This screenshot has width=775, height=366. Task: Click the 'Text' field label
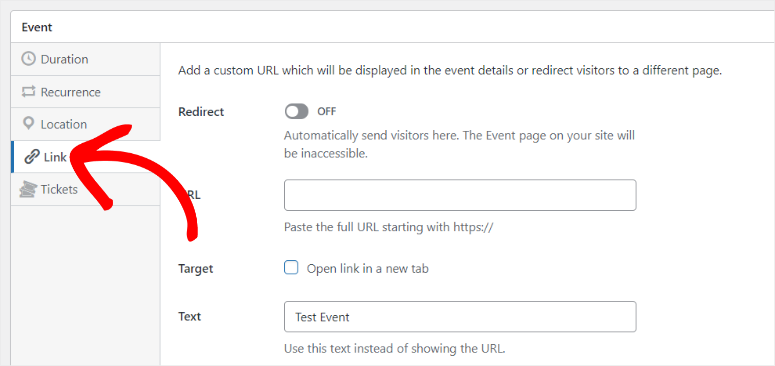click(x=189, y=316)
